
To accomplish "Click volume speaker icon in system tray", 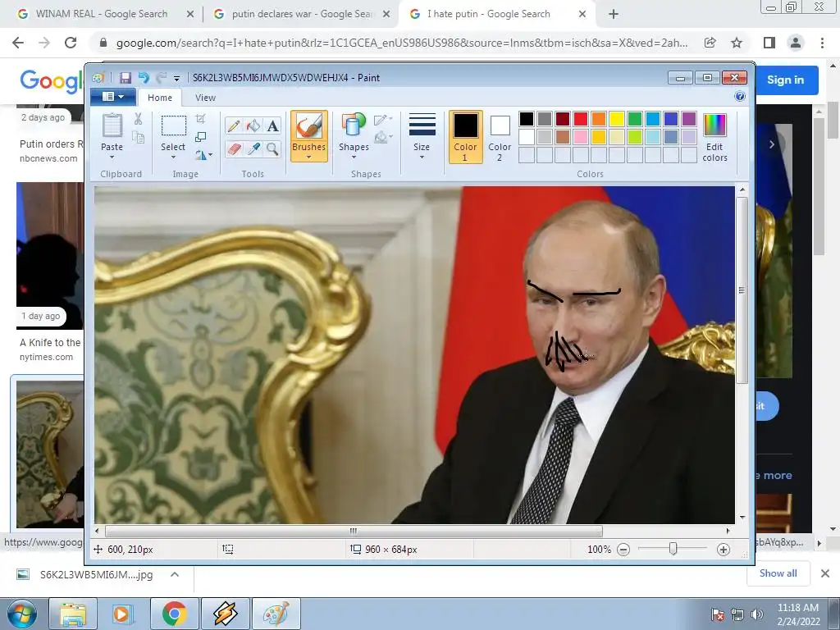I will click(756, 614).
